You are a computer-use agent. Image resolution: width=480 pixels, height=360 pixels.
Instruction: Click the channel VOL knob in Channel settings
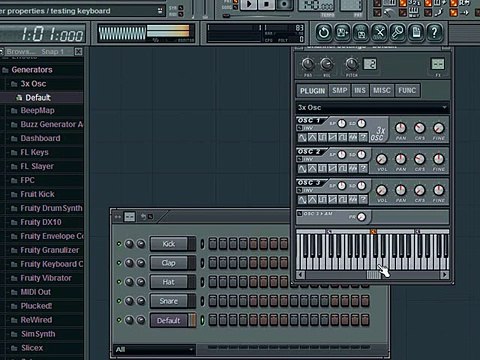click(327, 64)
